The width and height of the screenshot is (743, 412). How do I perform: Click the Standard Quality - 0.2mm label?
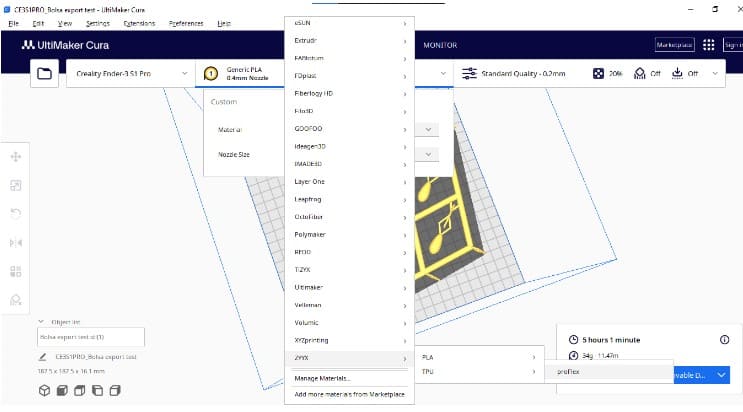[523, 73]
